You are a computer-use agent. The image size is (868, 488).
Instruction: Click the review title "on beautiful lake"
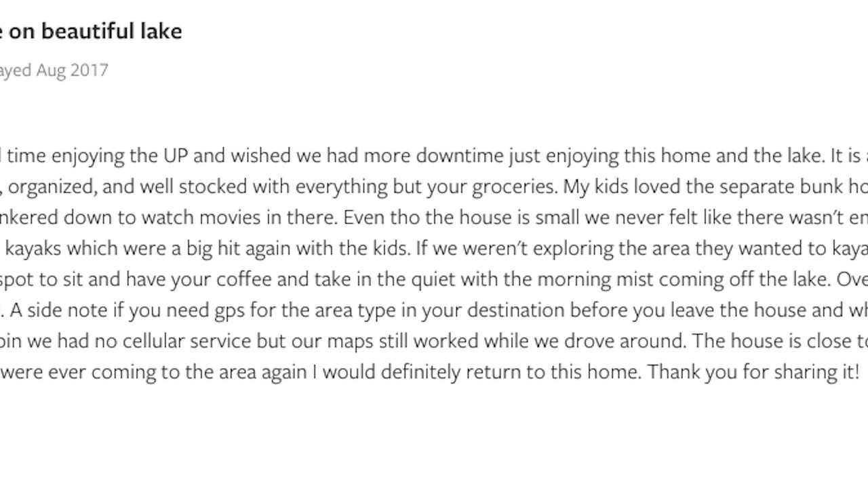point(95,31)
